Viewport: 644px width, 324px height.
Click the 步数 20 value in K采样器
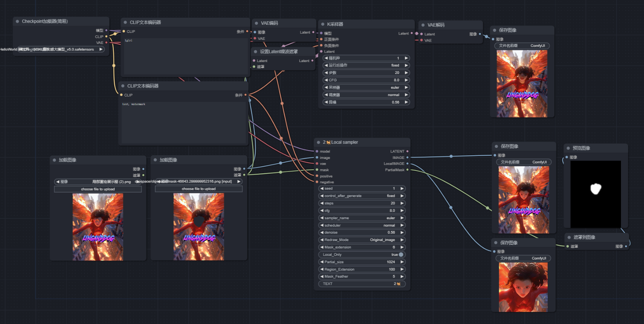397,73
